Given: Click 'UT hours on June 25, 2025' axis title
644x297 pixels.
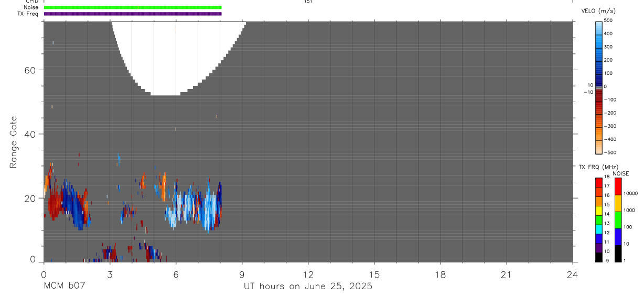Looking at the screenshot, I should click(308, 286).
